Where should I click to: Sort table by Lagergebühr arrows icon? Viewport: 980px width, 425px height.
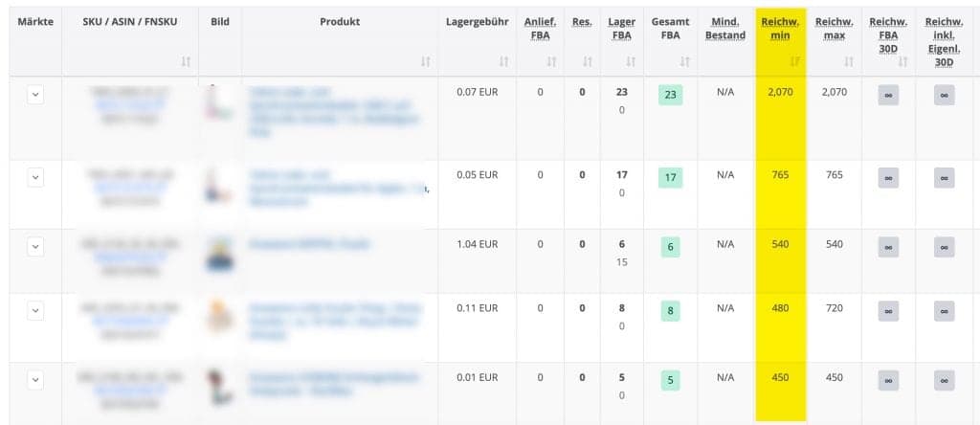coord(503,61)
